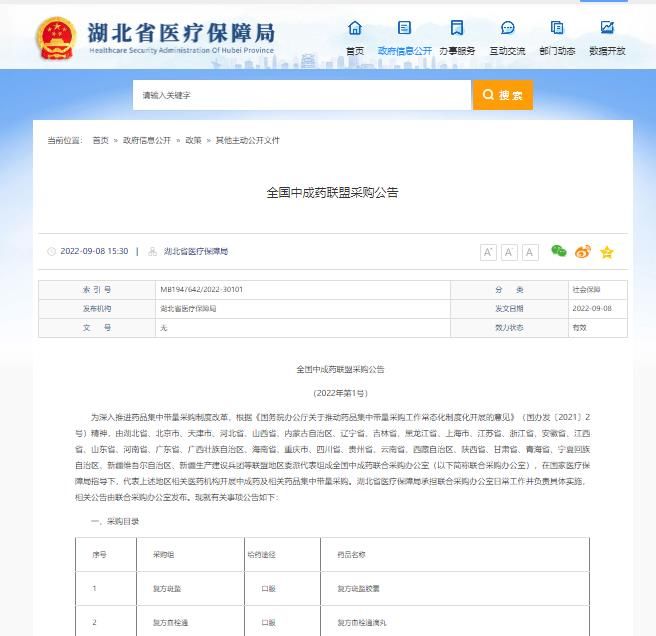Open 数据开放 navigation menu label
The height and width of the screenshot is (636, 656).
[x=607, y=51]
